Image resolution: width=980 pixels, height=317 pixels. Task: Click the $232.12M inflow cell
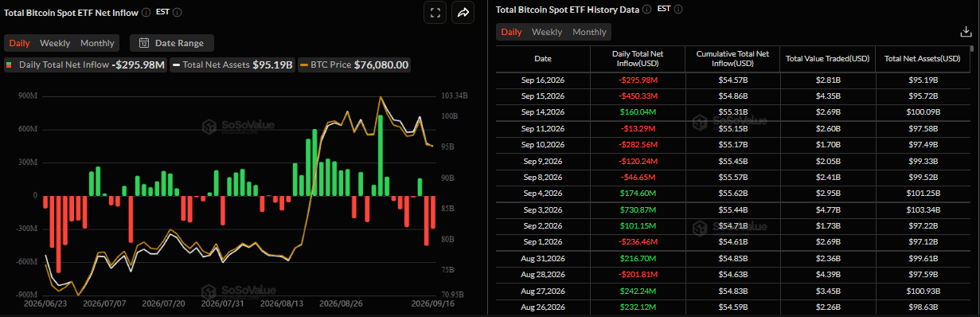coord(638,307)
